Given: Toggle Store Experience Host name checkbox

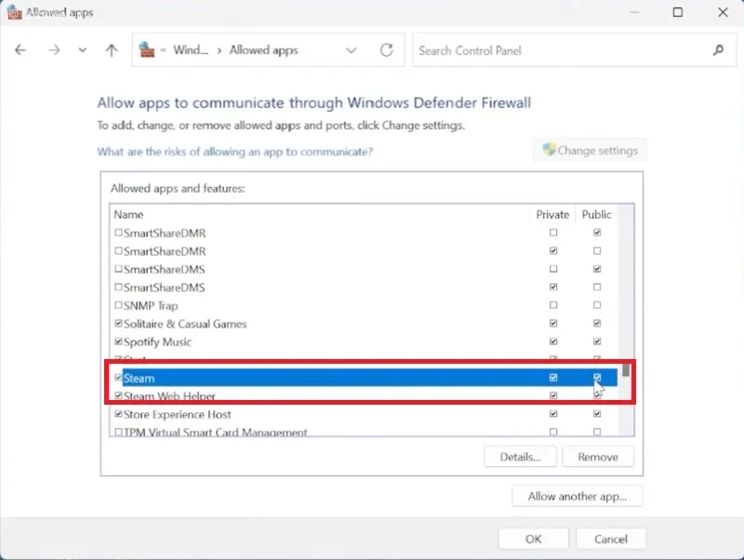Looking at the screenshot, I should coord(119,414).
